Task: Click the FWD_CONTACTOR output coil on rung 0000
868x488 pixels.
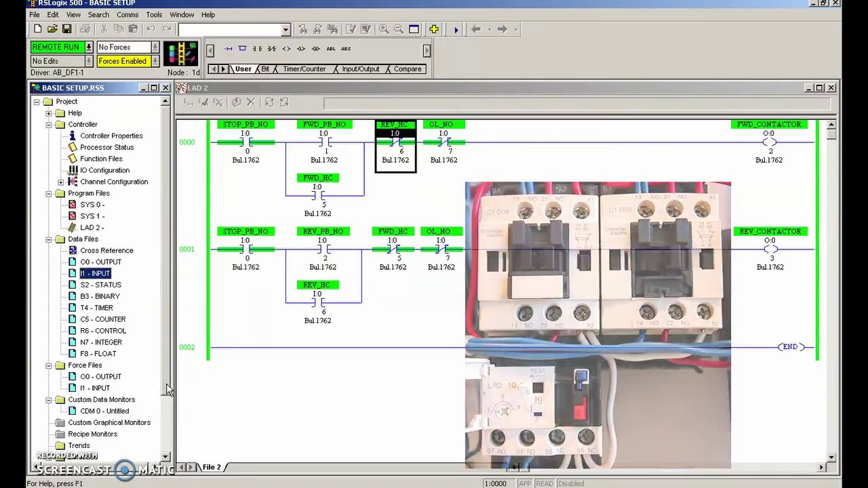Action: click(x=768, y=142)
